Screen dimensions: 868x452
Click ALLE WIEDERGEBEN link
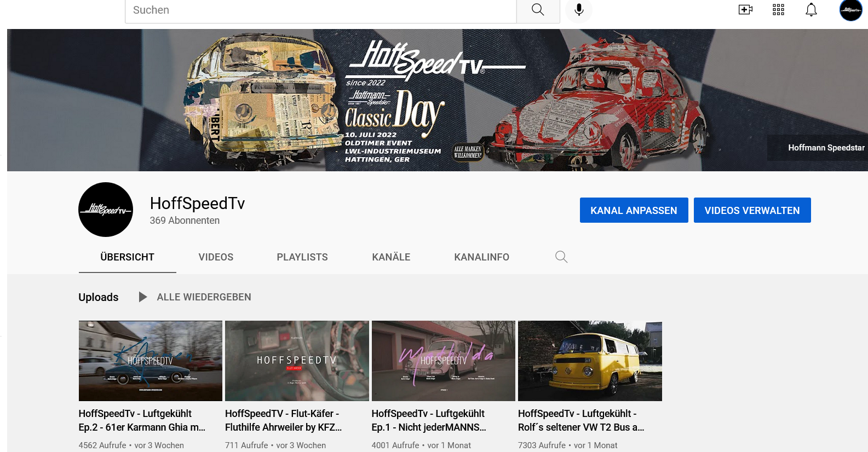pos(204,297)
